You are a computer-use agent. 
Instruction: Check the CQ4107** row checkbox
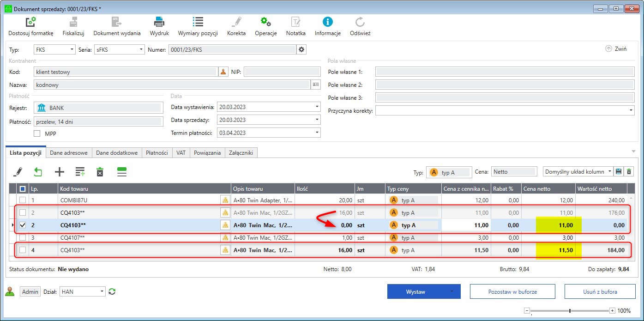[23, 237]
